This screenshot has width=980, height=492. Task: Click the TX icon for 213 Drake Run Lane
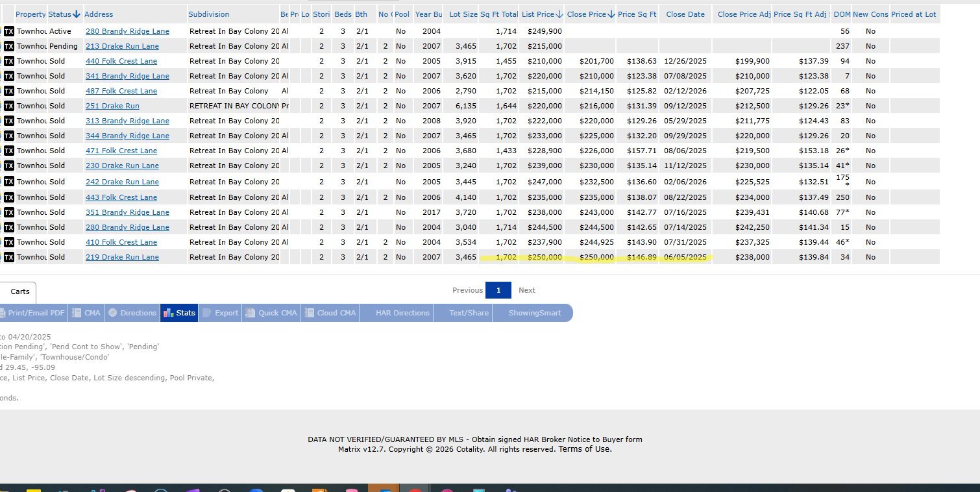pos(8,46)
